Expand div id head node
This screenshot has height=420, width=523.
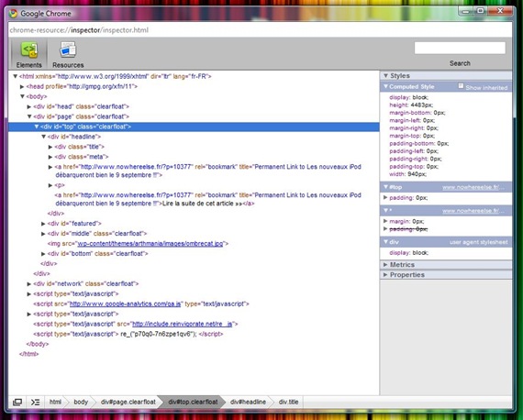[x=29, y=106]
